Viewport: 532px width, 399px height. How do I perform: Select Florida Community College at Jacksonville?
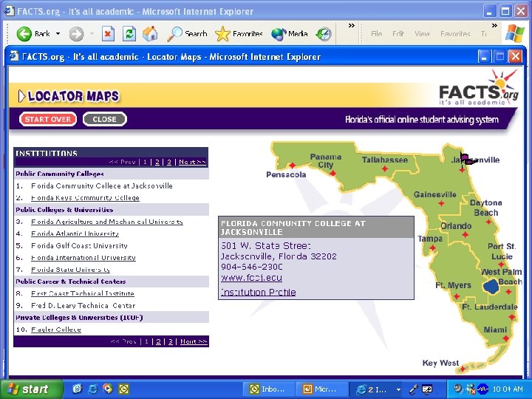pos(102,186)
